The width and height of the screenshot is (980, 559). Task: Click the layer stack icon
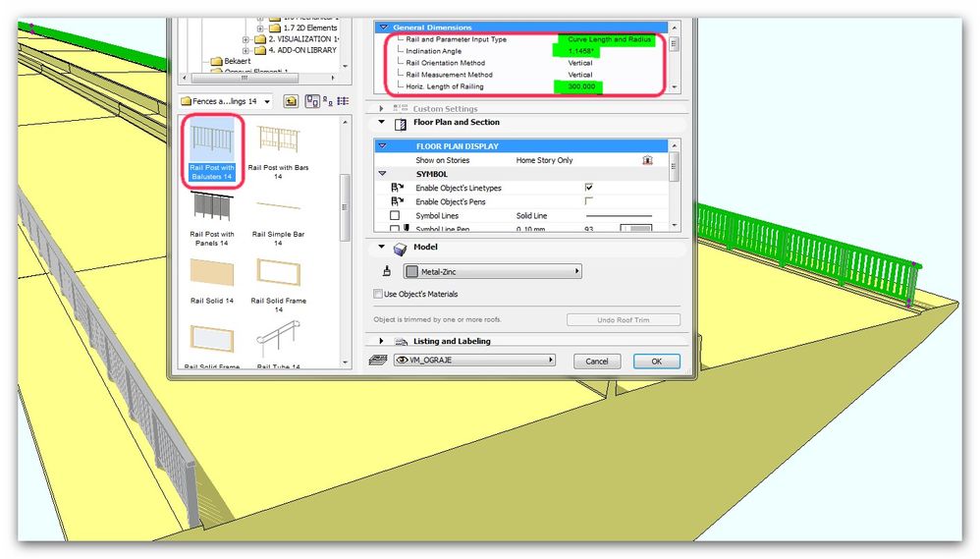pyautogui.click(x=377, y=361)
